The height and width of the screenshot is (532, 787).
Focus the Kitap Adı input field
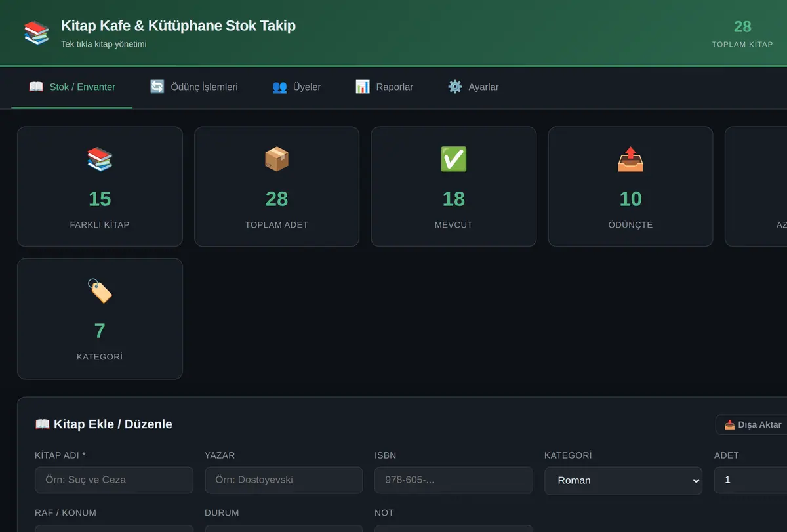tap(114, 480)
